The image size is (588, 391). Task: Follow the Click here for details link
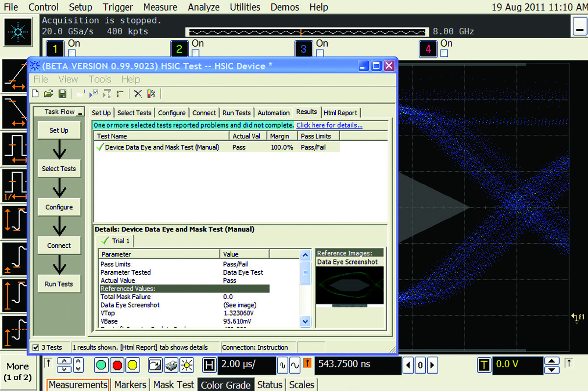pyautogui.click(x=329, y=125)
